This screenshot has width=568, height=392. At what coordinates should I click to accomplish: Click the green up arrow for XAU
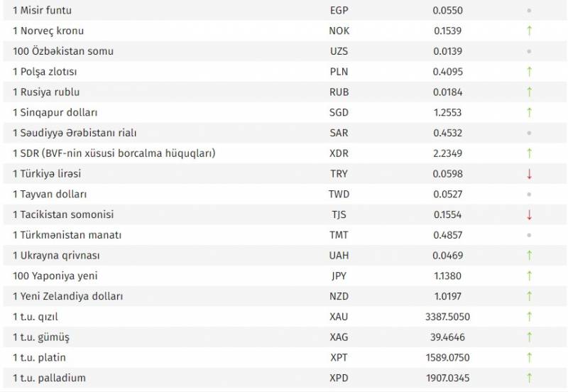529,317
